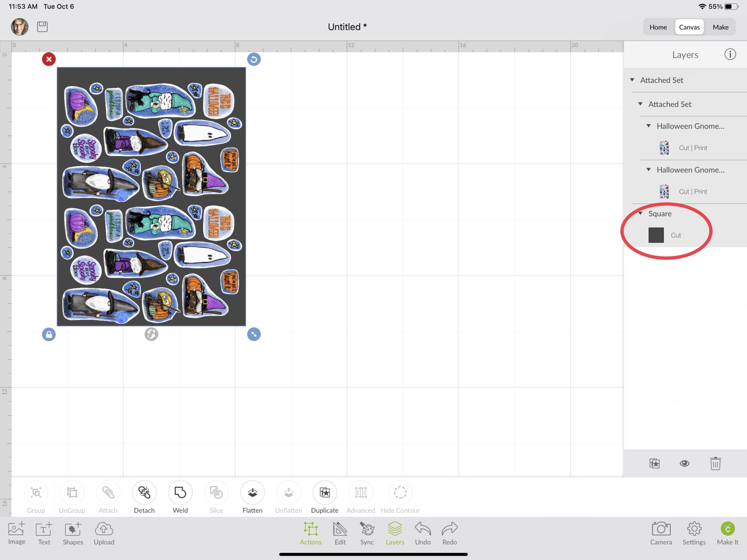Collapse the first Halloween Gnome layer

point(649,126)
